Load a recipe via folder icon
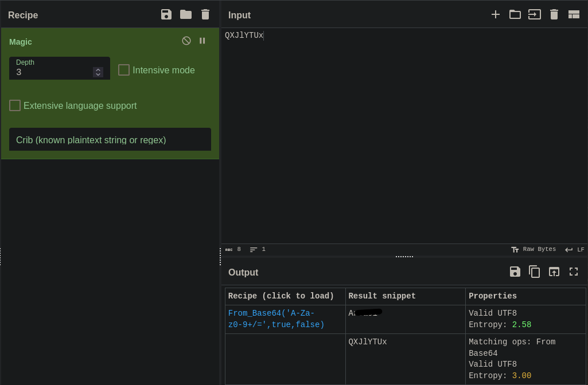The height and width of the screenshot is (385, 588). coord(186,14)
